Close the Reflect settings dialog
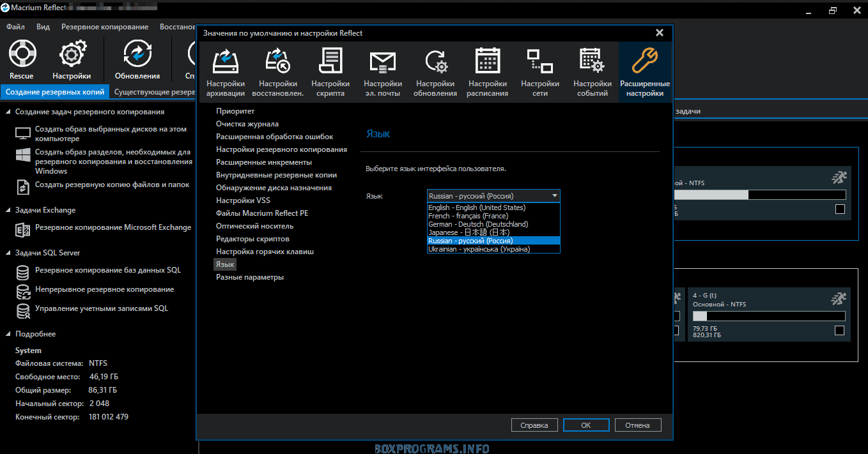Image resolution: width=868 pixels, height=454 pixels. [660, 33]
